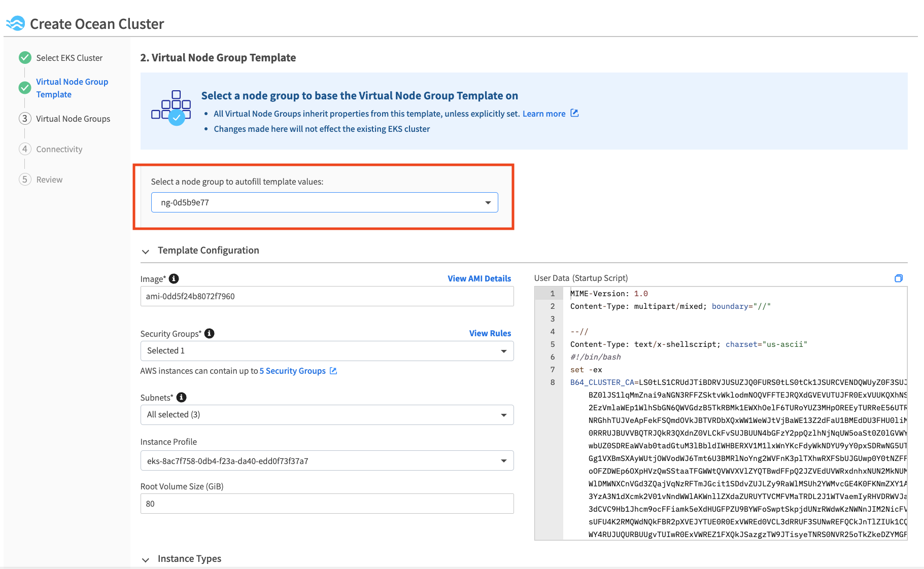
Task: Go to Select EKS Cluster step
Action: 69,58
